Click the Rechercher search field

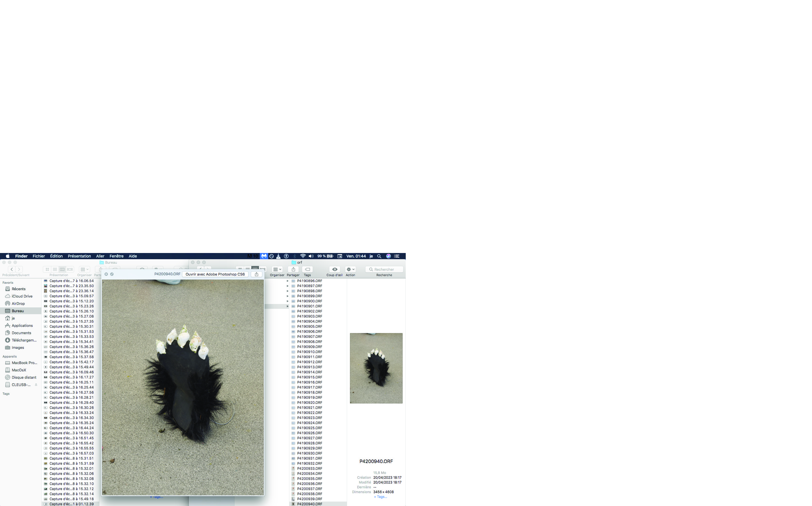384,269
